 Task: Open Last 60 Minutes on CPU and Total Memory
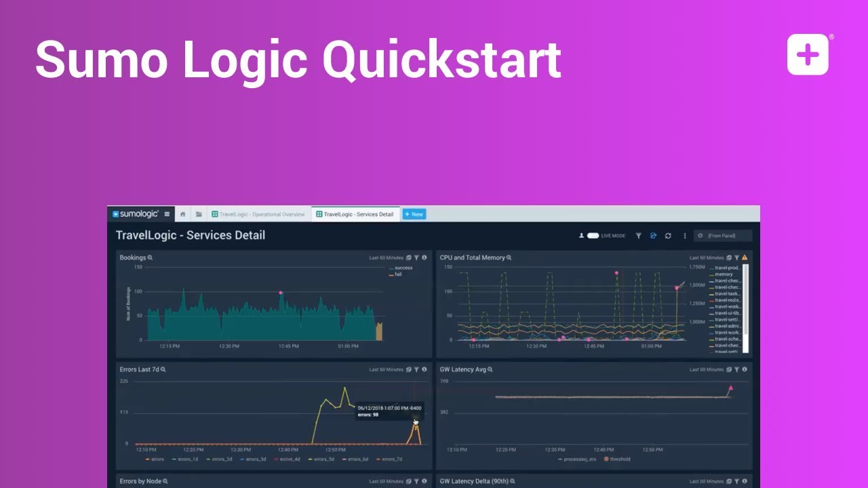tap(707, 258)
